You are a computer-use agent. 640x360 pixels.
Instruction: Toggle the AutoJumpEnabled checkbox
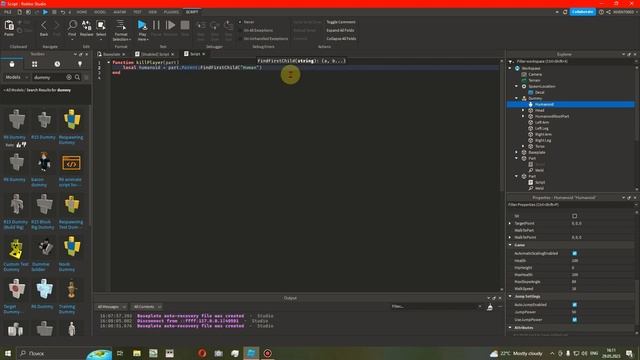click(574, 305)
